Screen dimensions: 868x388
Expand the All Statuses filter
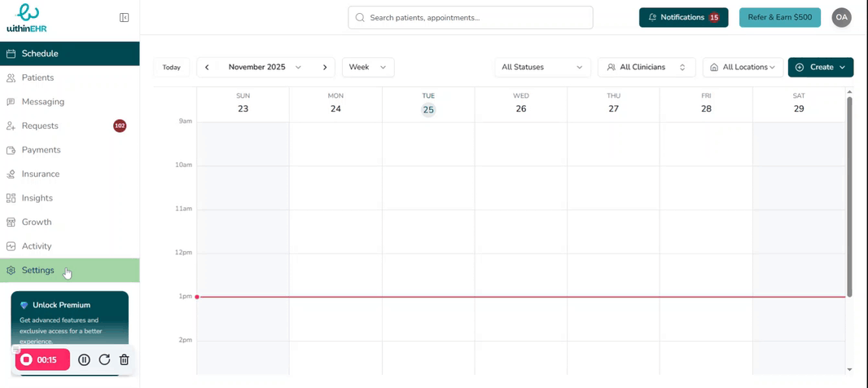(542, 68)
